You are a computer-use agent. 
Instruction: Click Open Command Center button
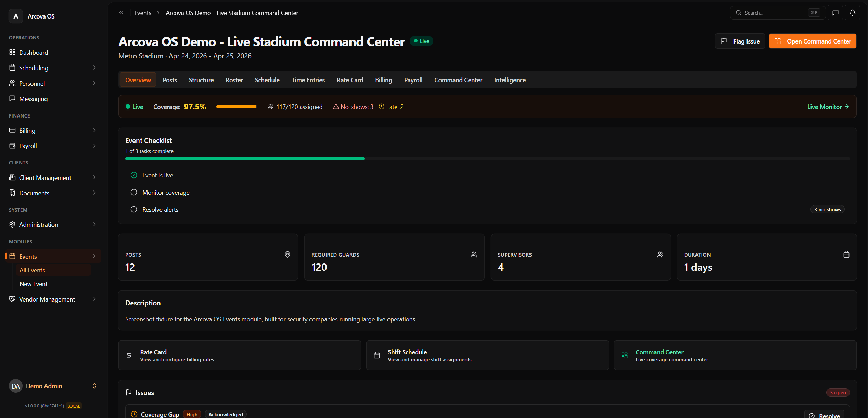[x=813, y=41]
